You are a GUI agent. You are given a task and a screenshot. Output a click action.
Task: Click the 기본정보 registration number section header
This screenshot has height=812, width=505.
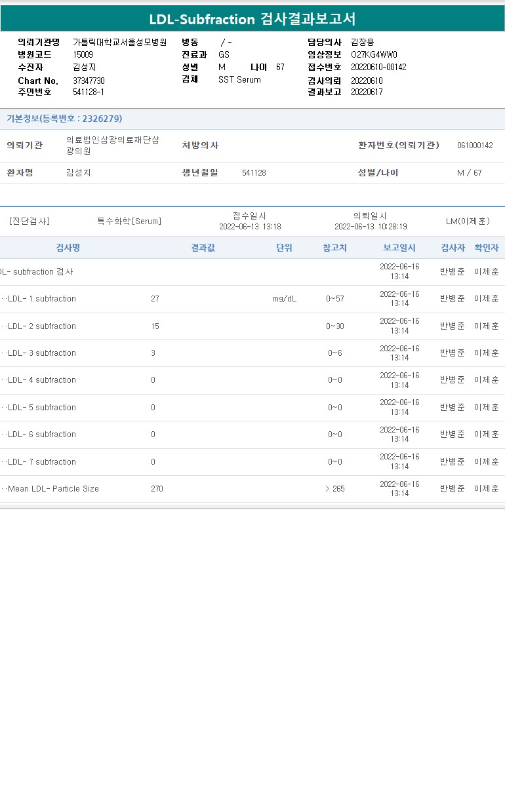[64, 119]
